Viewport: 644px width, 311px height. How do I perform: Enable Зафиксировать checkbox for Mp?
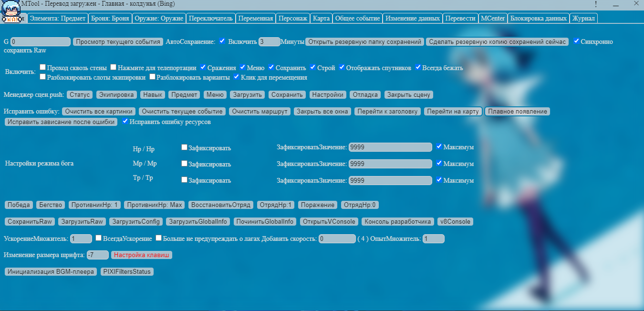pos(184,164)
